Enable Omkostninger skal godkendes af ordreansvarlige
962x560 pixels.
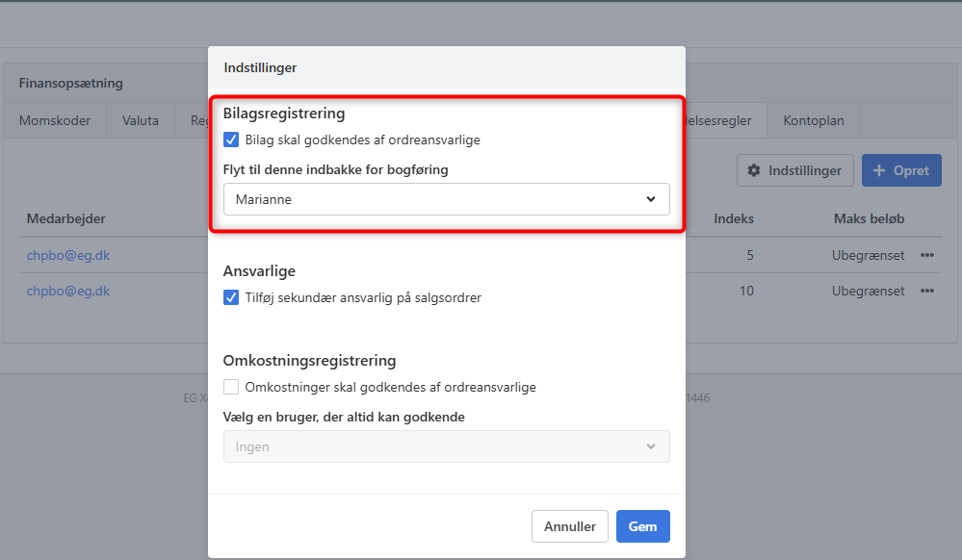pos(230,387)
